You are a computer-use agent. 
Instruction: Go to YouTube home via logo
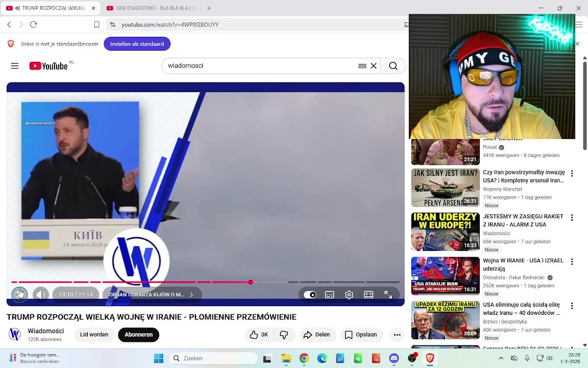tap(49, 66)
